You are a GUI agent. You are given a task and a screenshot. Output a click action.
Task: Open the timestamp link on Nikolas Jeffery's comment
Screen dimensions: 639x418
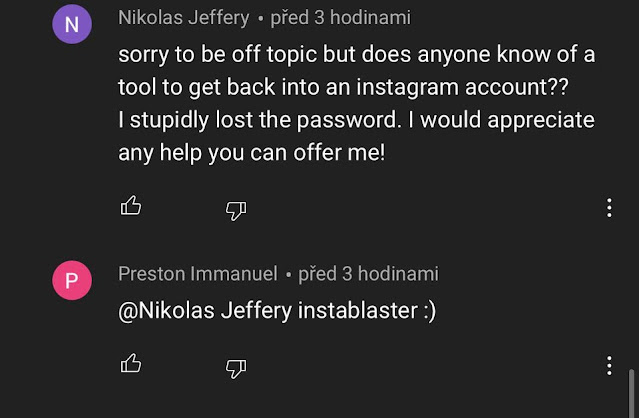[x=347, y=18]
